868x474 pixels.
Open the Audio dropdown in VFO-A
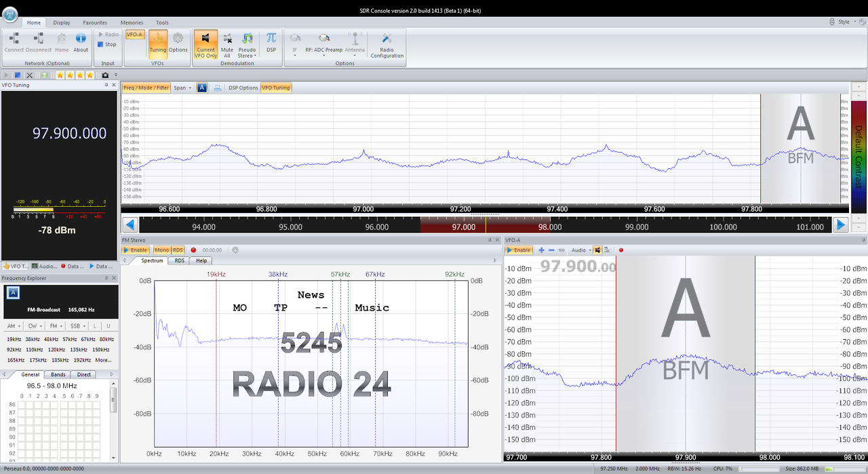(580, 250)
